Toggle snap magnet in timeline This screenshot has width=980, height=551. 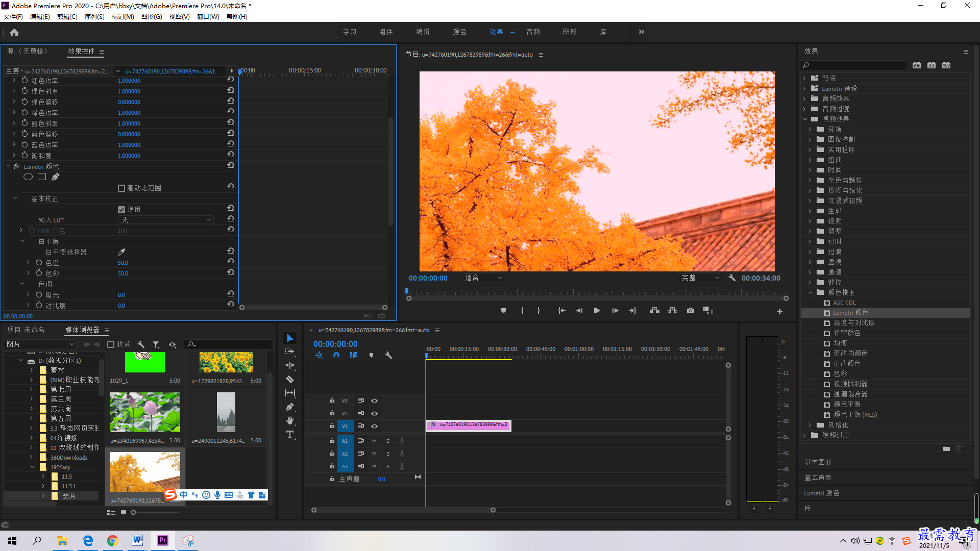[x=336, y=355]
